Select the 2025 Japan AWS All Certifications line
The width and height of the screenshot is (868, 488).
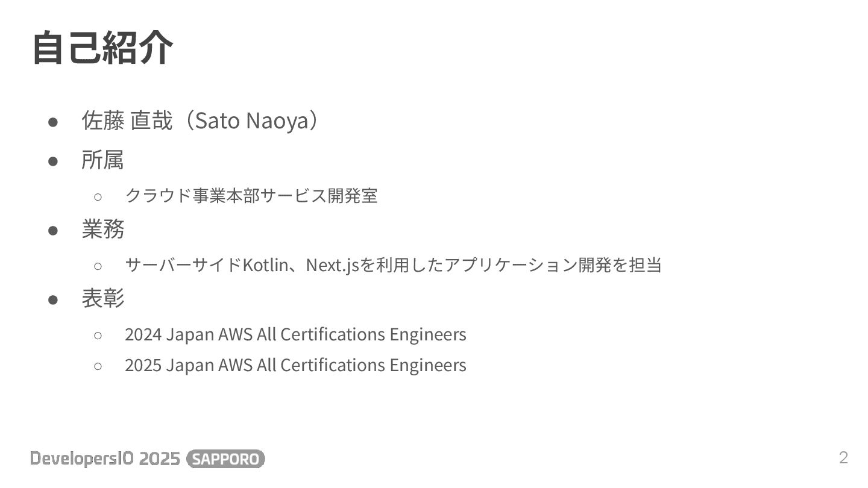pyautogui.click(x=295, y=365)
